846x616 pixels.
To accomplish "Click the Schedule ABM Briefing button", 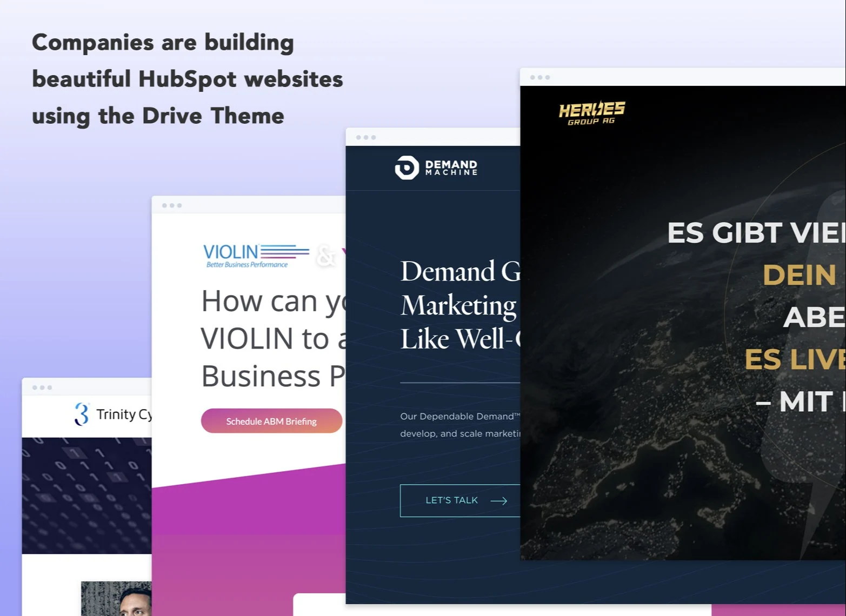I will (x=271, y=421).
